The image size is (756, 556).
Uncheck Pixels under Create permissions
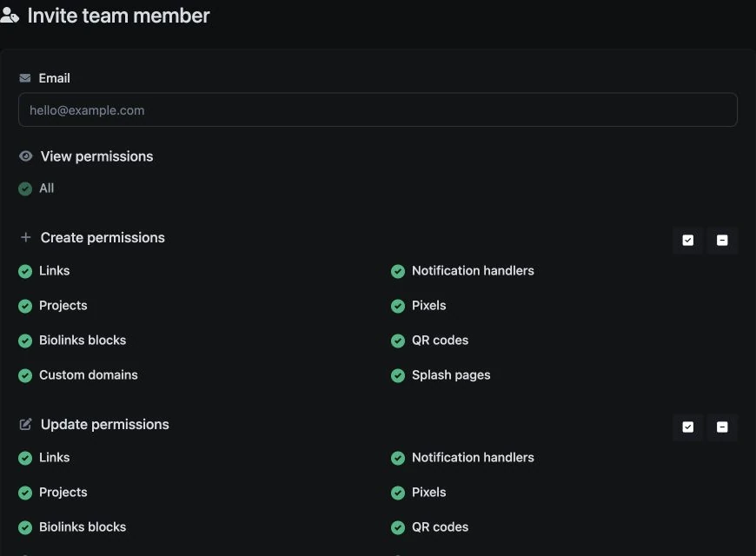398,306
